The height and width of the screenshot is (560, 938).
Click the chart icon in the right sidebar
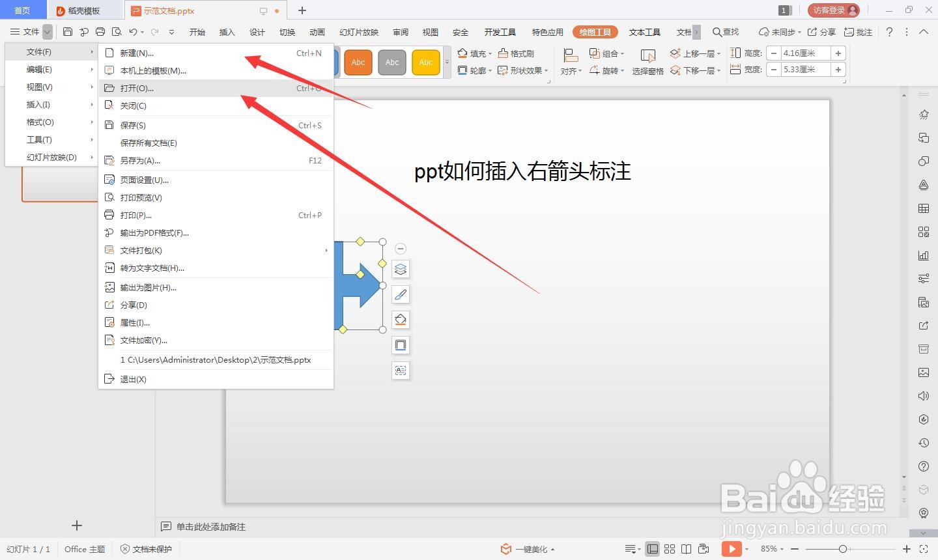coord(923,255)
